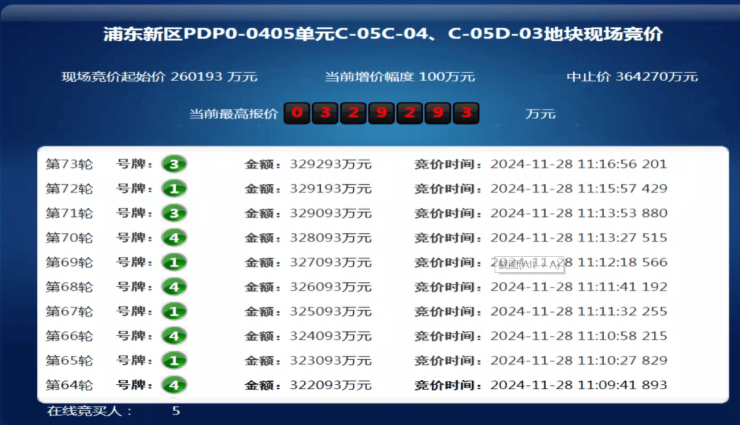
Task: Click the 现场竞价起始价 260193 万元 text
Action: [x=159, y=76]
